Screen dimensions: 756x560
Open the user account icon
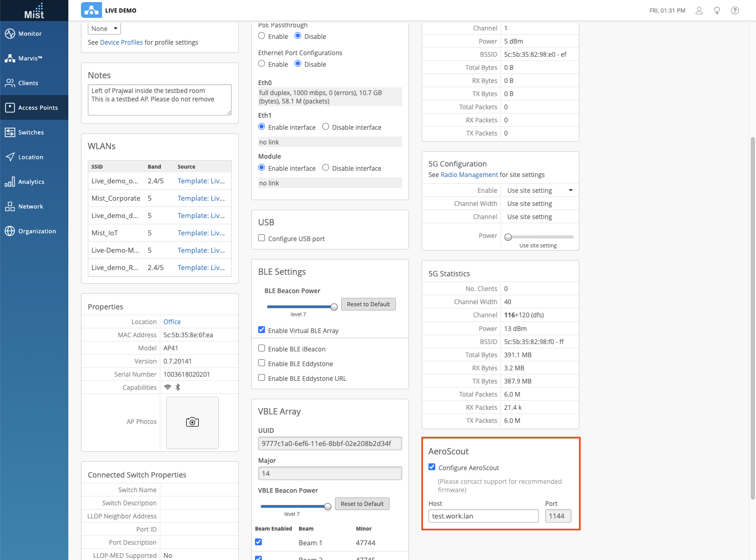tap(699, 11)
